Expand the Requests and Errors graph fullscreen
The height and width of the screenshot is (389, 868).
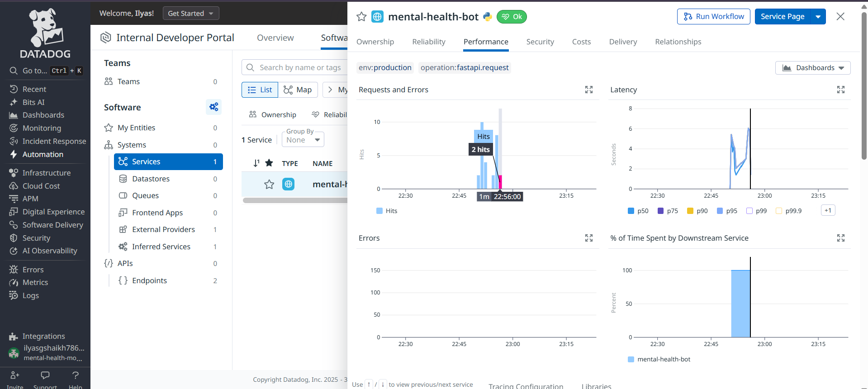point(589,90)
